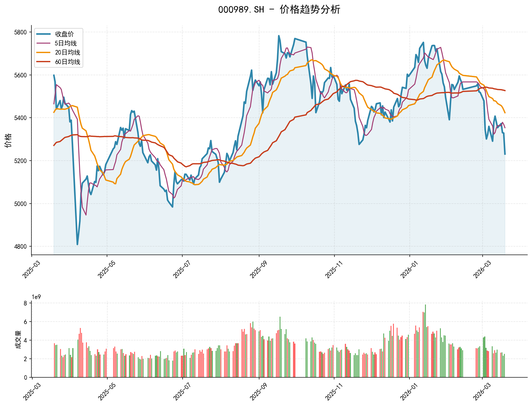Image resolution: width=532 pixels, height=406 pixels.
Task: Click the 收盘价 legend entry
Action: click(x=64, y=34)
